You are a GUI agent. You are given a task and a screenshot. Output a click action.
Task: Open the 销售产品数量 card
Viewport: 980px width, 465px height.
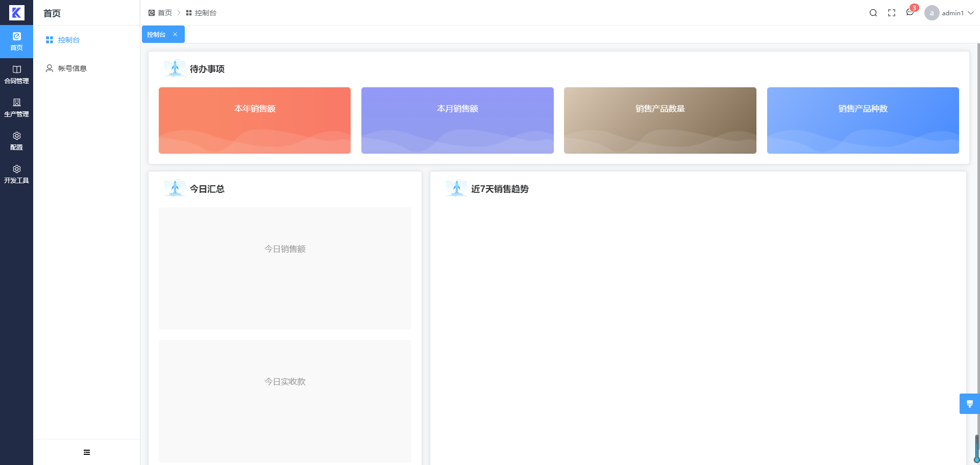point(660,120)
